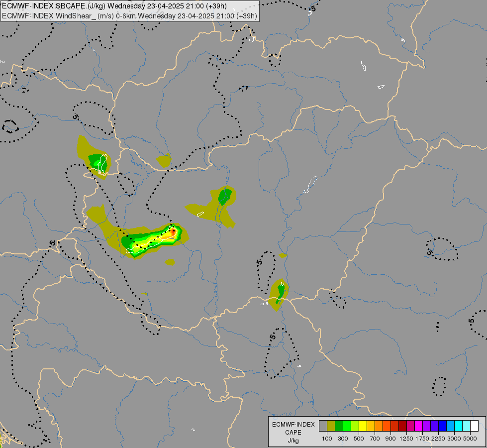Click the orange 700 J/kg swatch
The width and height of the screenshot is (487, 448).
379,426
